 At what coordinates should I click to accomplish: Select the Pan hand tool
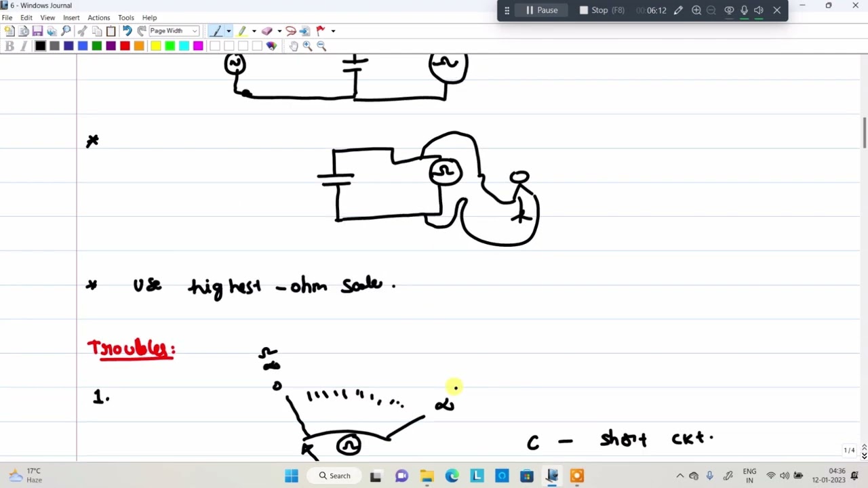pyautogui.click(x=293, y=46)
